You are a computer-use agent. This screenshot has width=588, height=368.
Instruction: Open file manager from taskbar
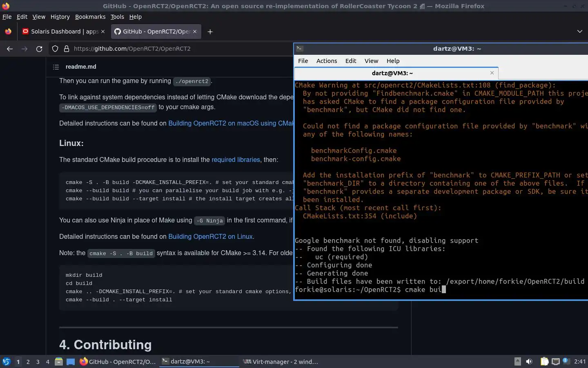59,361
